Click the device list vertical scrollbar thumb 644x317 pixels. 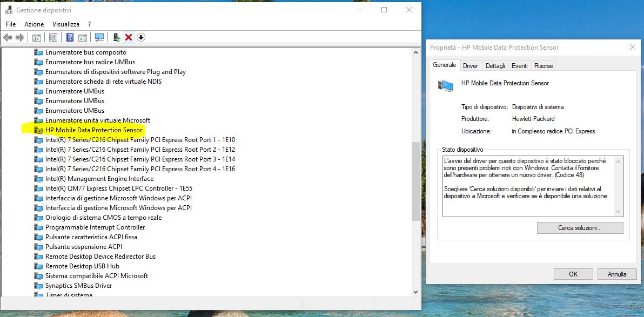[x=415, y=181]
